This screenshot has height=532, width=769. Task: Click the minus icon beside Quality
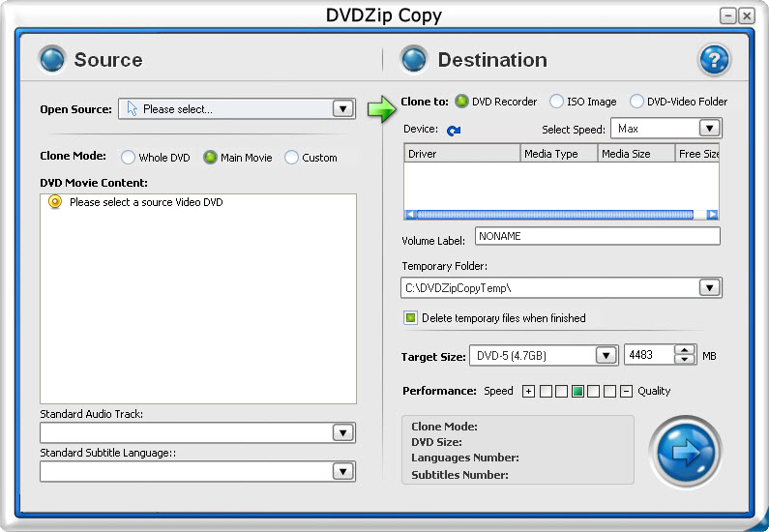click(626, 391)
